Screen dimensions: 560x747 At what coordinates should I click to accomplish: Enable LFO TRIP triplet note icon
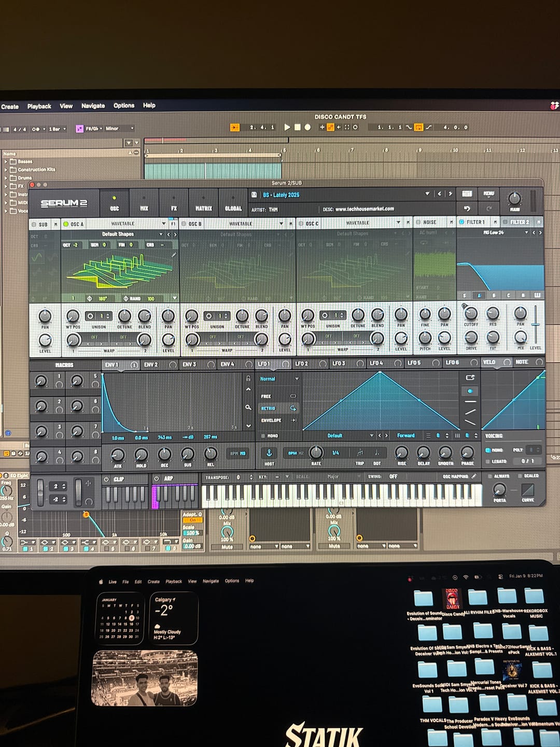coord(360,453)
